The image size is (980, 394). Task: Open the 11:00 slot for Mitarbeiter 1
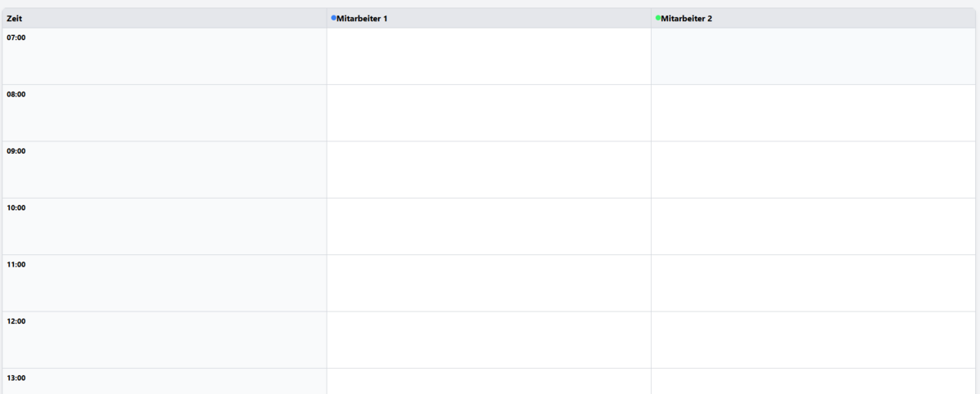(x=489, y=284)
